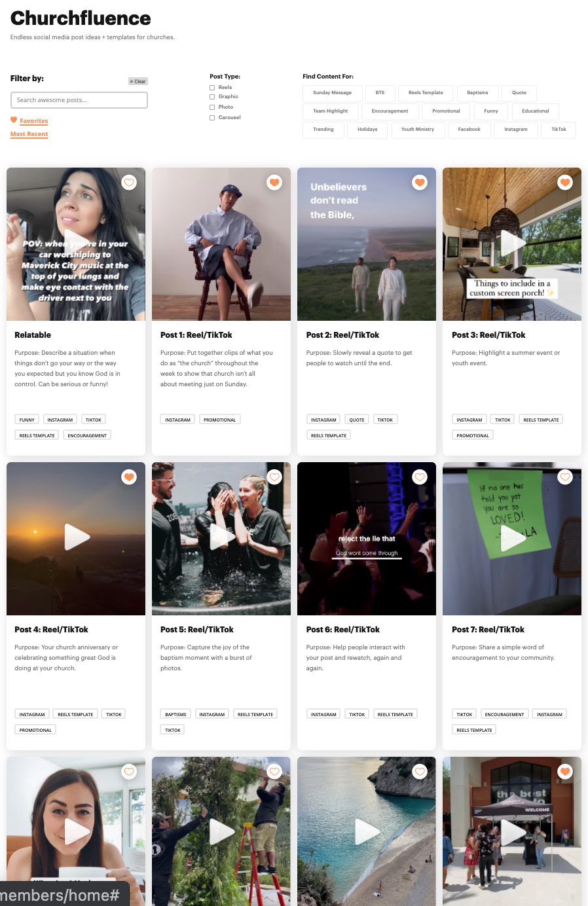Play the bottom-left talking-head video
Image resolution: width=588 pixels, height=906 pixels.
(x=76, y=831)
